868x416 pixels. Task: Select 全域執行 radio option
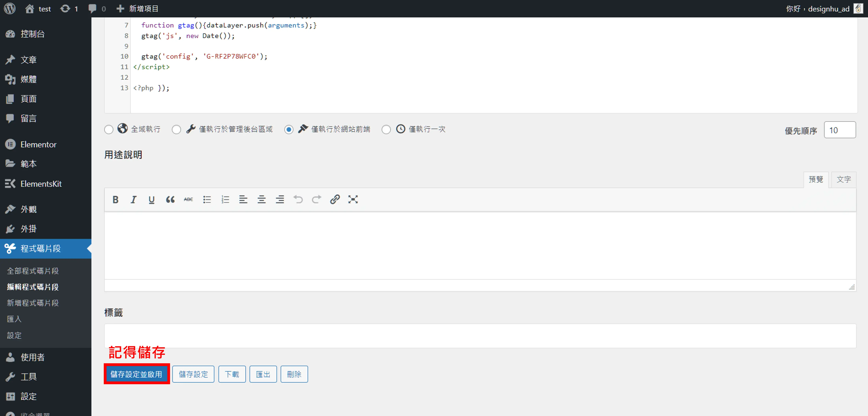tap(108, 130)
